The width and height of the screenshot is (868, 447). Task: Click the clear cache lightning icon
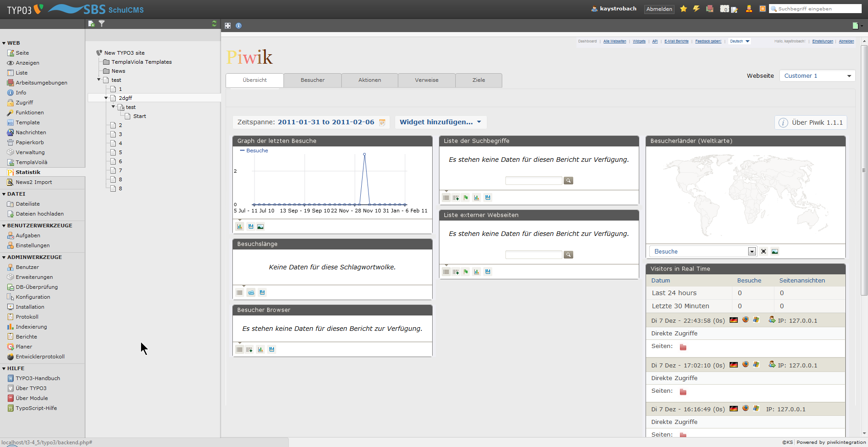tap(697, 9)
